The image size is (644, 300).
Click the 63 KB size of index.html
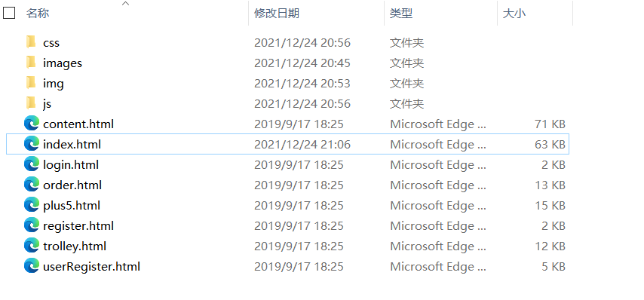tap(550, 145)
